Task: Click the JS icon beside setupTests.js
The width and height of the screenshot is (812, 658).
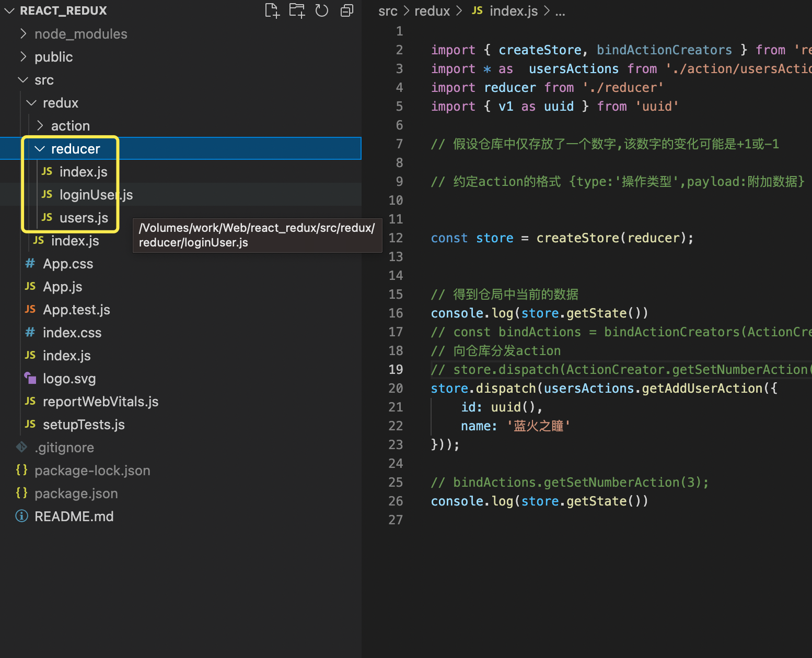Action: (x=30, y=424)
